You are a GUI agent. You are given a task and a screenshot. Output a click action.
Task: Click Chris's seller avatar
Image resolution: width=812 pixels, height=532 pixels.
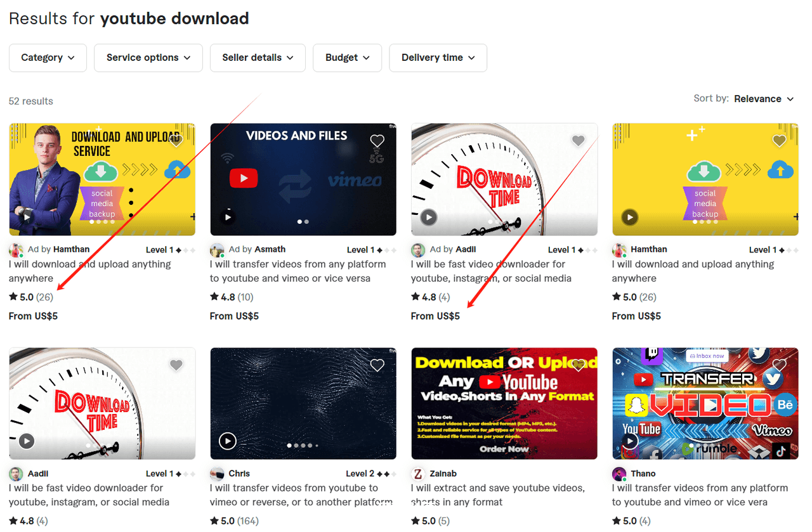218,474
